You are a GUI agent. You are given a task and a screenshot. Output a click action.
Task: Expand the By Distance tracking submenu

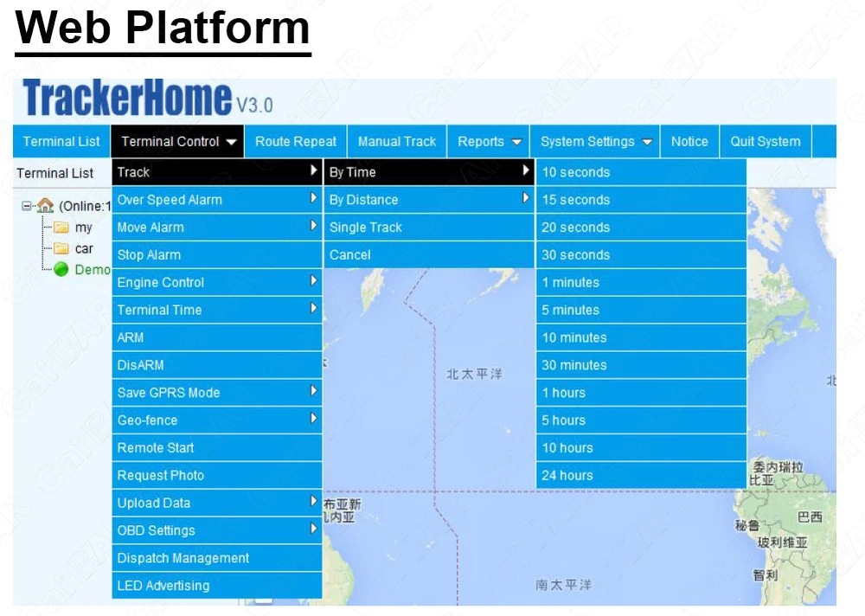point(429,200)
